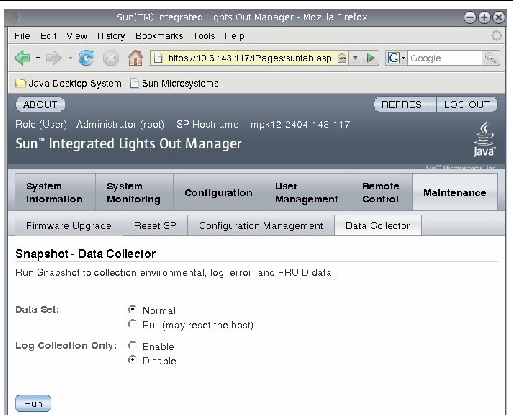This screenshot has width=513, height=416.
Task: Click the Snapshot - Data Collector heading
Action: tap(86, 254)
